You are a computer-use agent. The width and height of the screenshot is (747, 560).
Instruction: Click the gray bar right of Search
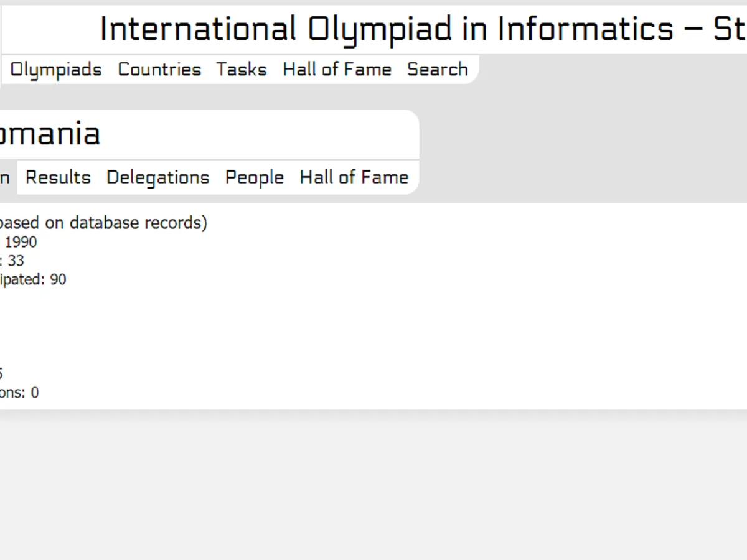point(610,69)
